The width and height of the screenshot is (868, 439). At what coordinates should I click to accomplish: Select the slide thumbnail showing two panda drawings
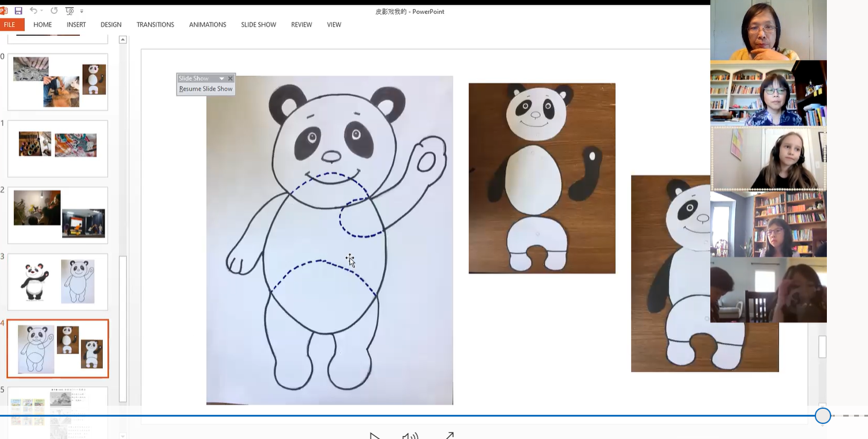(x=57, y=281)
